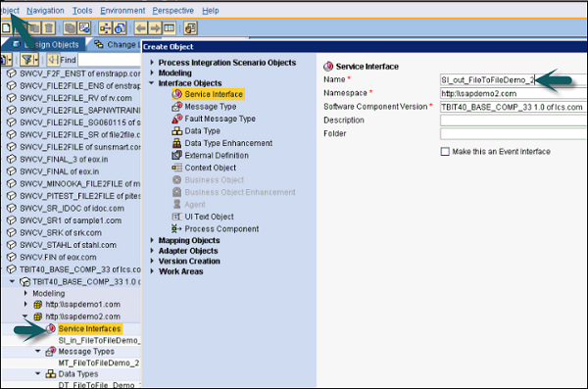Select External Definition entry
Image resolution: width=588 pixels, height=389 pixels.
(211, 155)
